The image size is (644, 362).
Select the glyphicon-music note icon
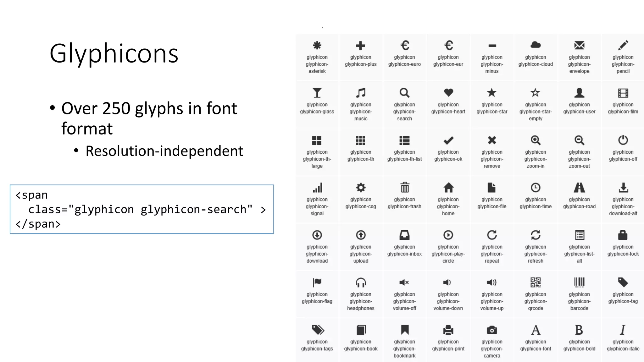(361, 93)
